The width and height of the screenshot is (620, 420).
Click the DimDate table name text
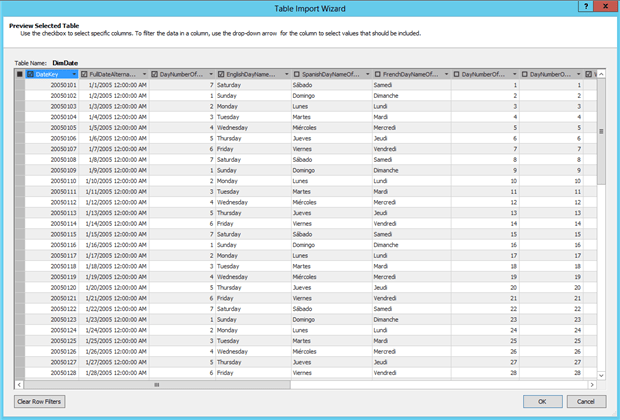(65, 63)
